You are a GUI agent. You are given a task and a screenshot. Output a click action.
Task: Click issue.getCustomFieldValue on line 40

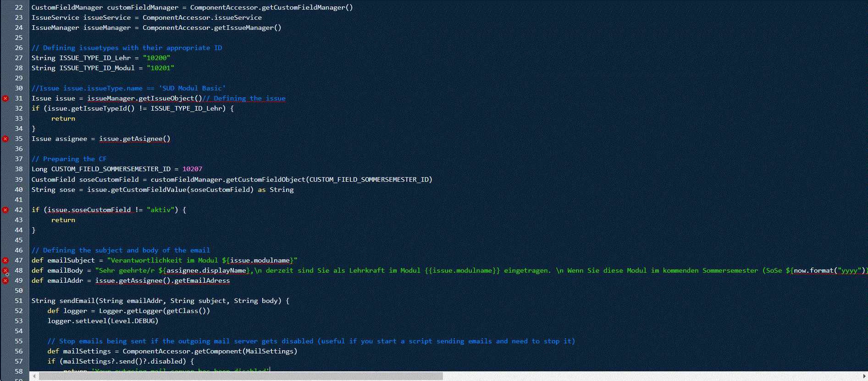(x=137, y=190)
